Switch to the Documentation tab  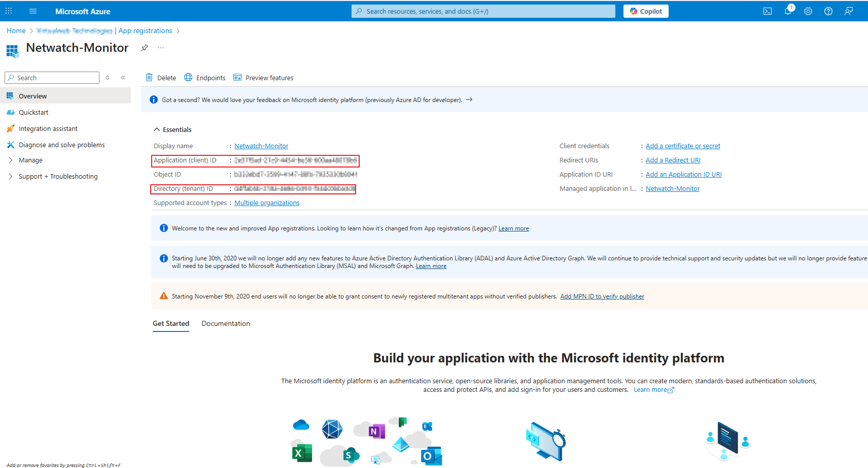click(x=226, y=323)
